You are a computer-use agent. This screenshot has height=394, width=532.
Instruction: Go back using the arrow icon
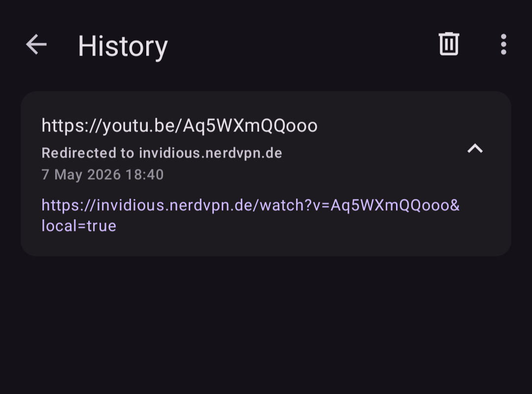(x=36, y=44)
